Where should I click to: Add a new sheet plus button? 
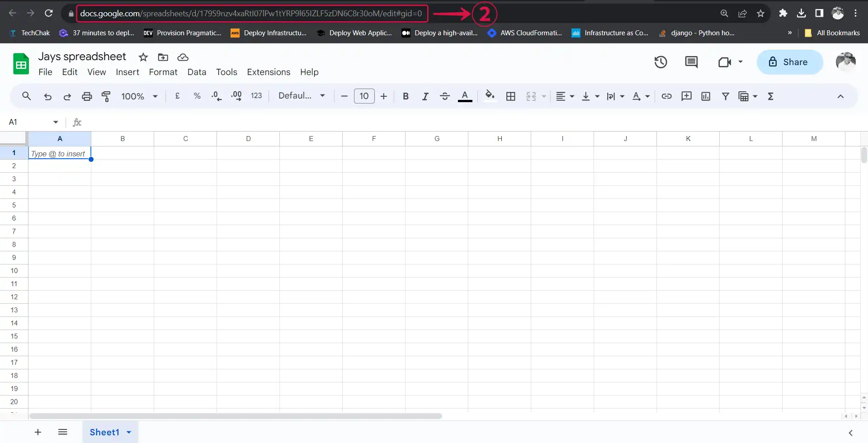pos(38,432)
